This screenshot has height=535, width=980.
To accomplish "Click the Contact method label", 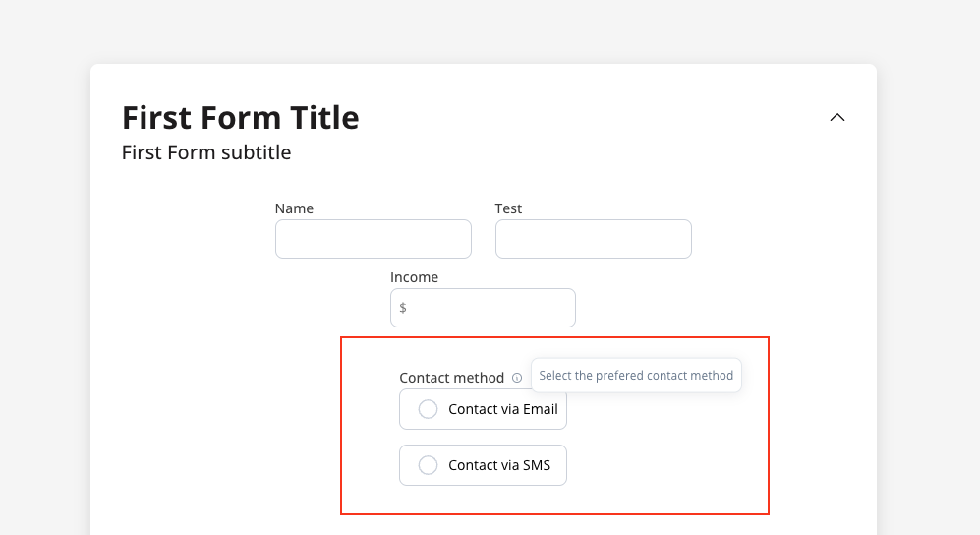I will click(451, 378).
